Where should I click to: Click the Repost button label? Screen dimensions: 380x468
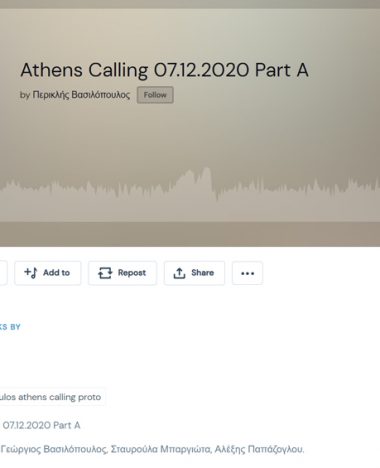click(132, 273)
